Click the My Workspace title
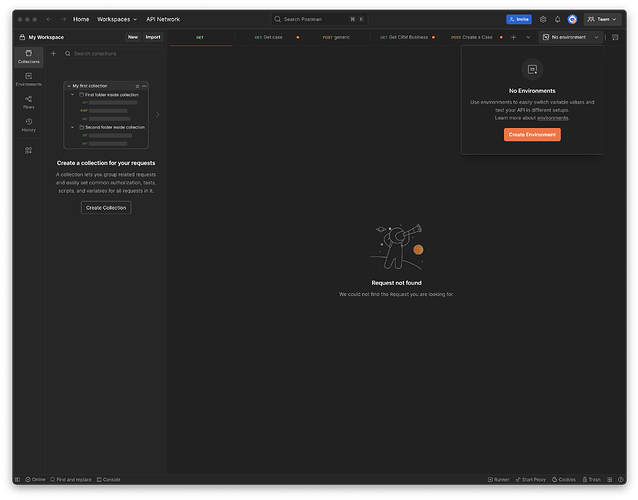Screen dimensions: 638x500 coord(46,37)
